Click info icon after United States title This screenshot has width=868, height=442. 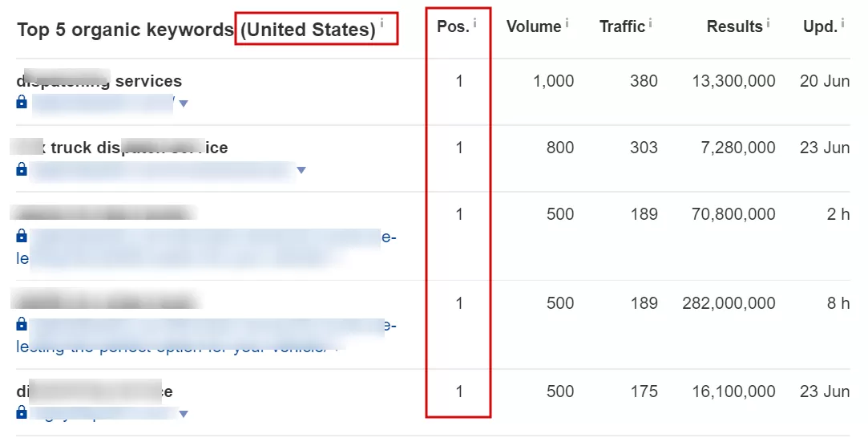coord(382,24)
